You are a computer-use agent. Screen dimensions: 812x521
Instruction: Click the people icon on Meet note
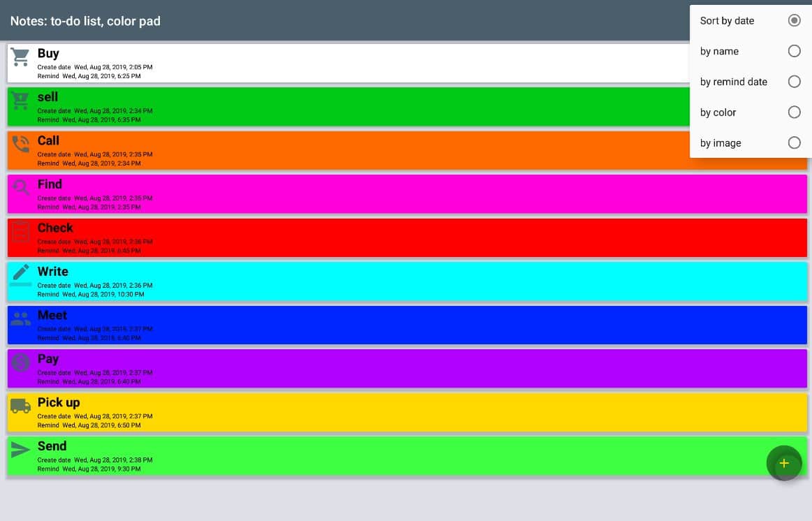tap(20, 318)
